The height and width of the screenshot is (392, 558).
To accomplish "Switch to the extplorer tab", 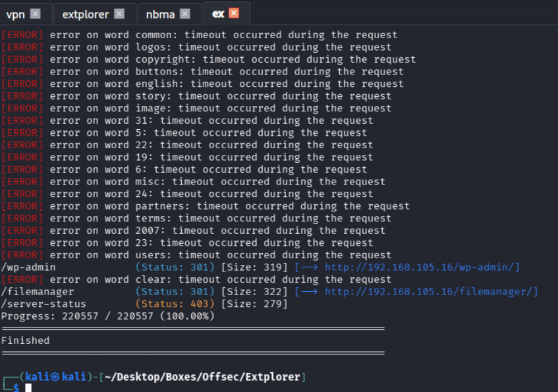I will click(x=85, y=14).
